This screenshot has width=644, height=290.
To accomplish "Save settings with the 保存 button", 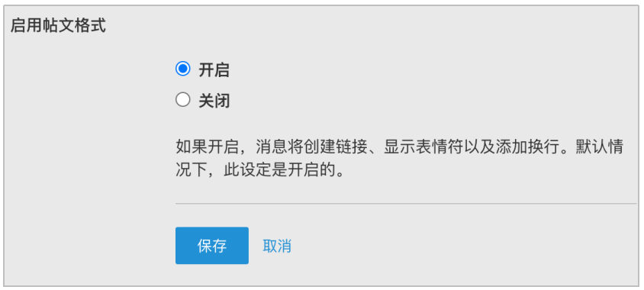I will point(212,246).
